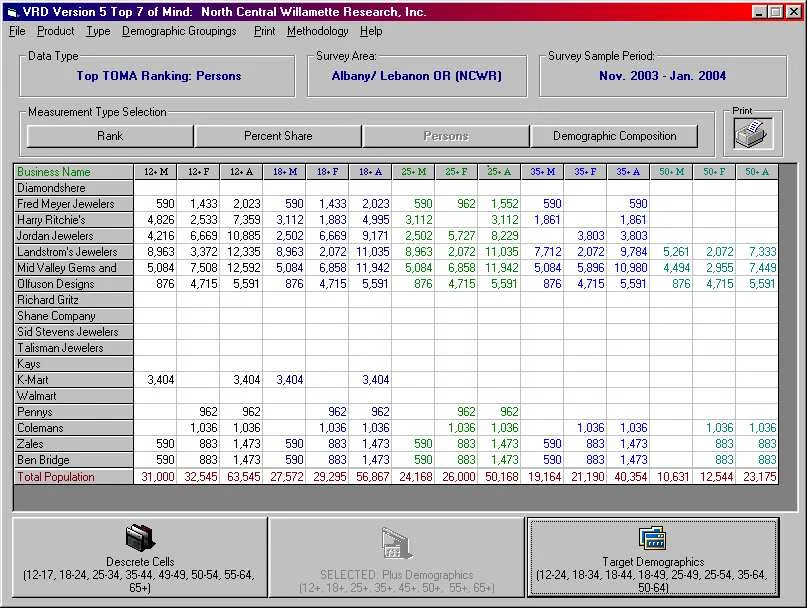
Task: Click the Nov. 2003 - Jan. 2004 text
Action: (x=662, y=76)
